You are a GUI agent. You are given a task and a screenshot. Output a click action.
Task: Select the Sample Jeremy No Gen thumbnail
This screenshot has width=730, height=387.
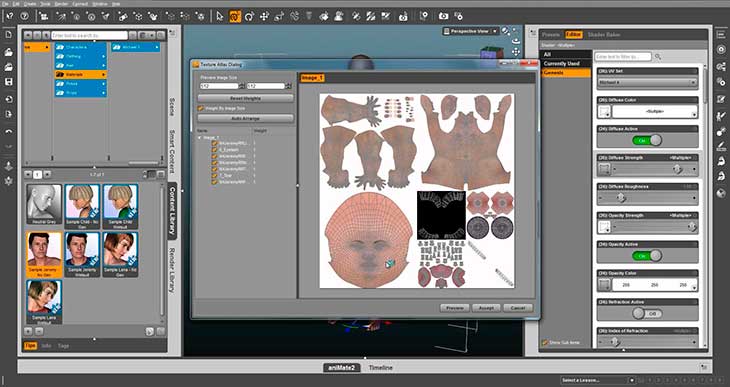tap(44, 255)
